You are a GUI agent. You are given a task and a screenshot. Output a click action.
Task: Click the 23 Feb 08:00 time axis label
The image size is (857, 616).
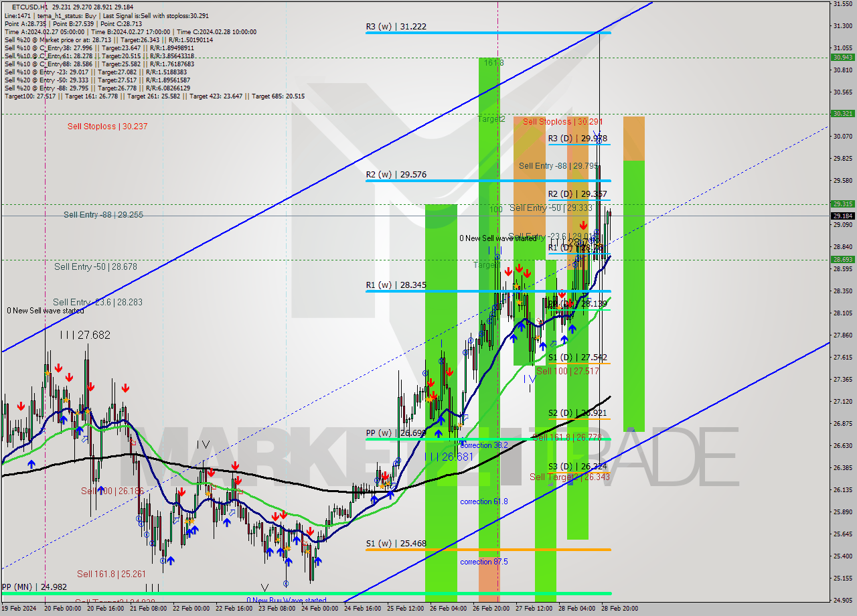tap(277, 609)
